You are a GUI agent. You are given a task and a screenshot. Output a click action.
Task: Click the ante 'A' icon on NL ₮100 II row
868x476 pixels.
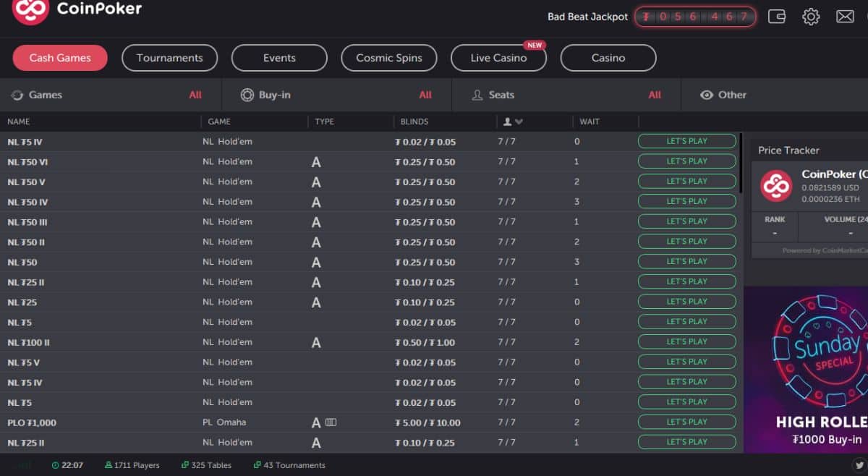[316, 342]
